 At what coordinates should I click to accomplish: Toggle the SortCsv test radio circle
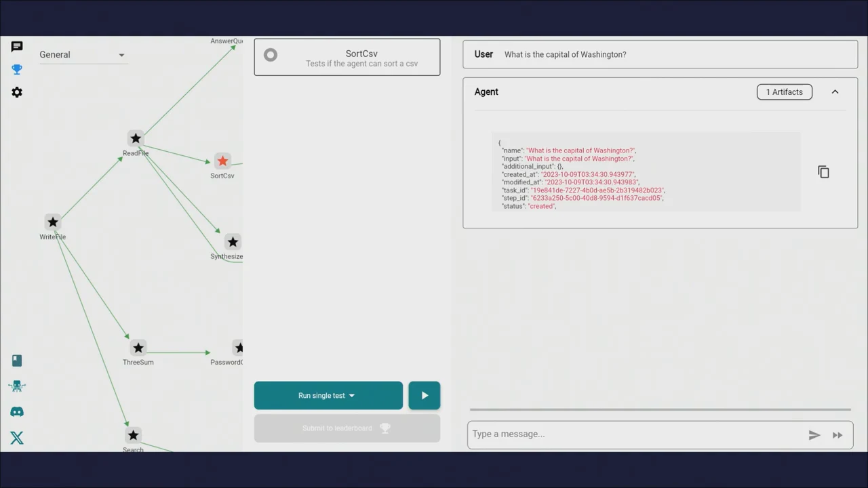pos(271,55)
